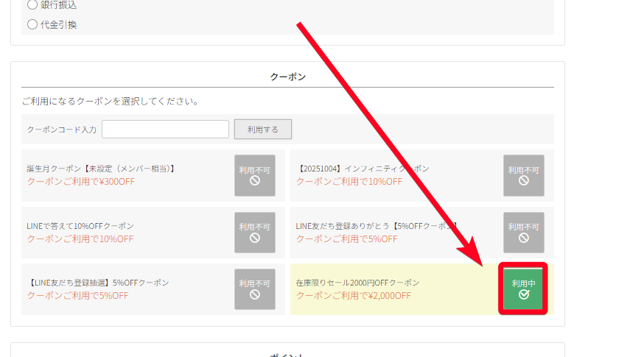Click the クーポン section heading

pyautogui.click(x=287, y=77)
